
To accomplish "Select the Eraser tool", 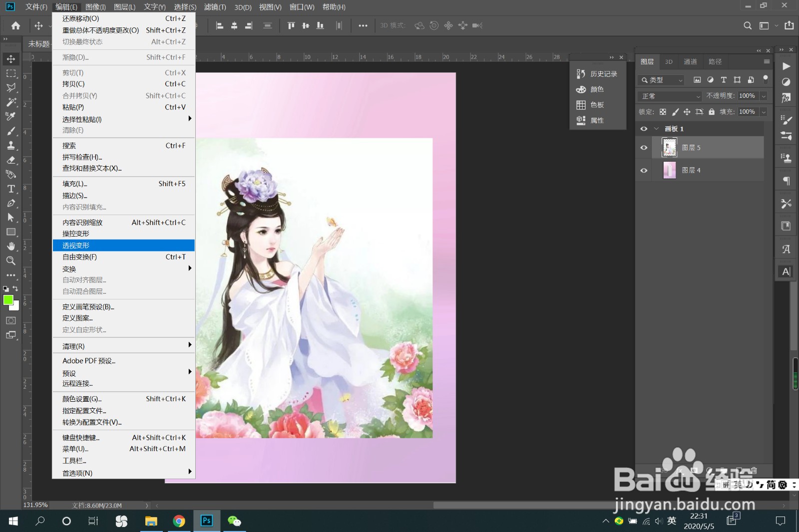I will click(10, 160).
